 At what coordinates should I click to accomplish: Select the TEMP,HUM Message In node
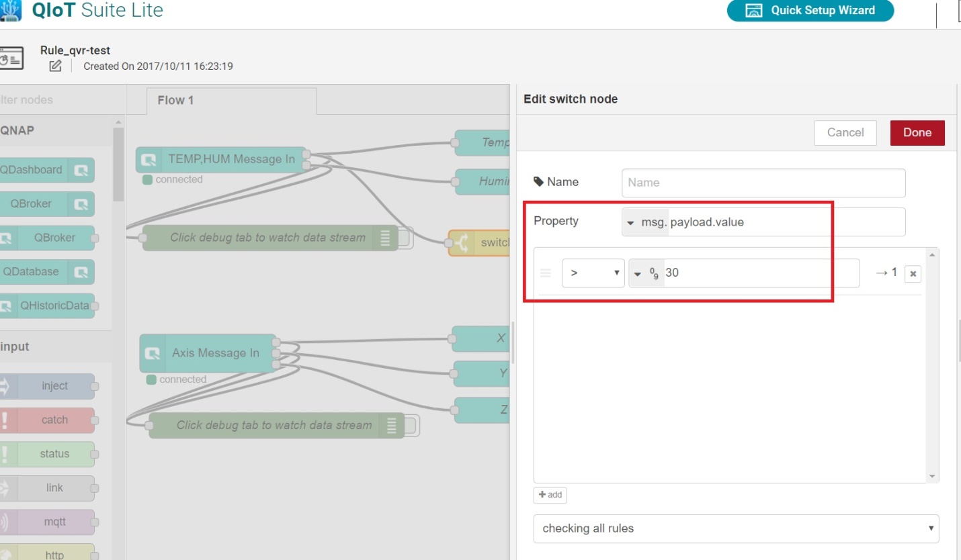click(221, 160)
